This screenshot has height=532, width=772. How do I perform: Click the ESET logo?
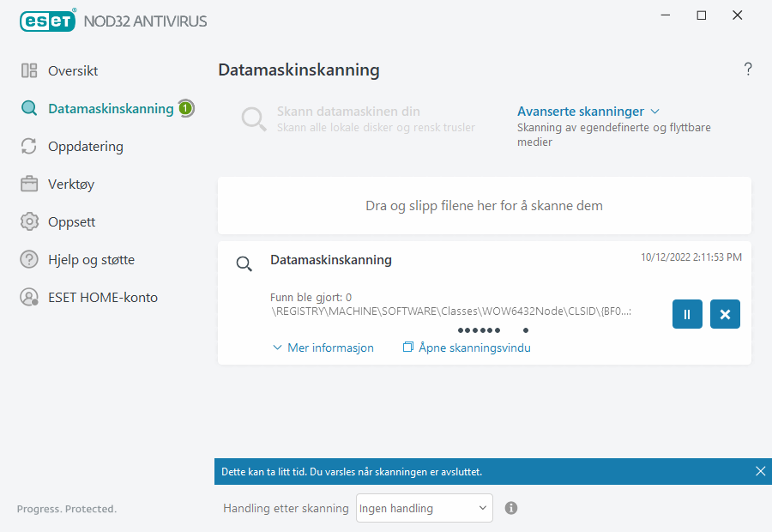[48, 21]
